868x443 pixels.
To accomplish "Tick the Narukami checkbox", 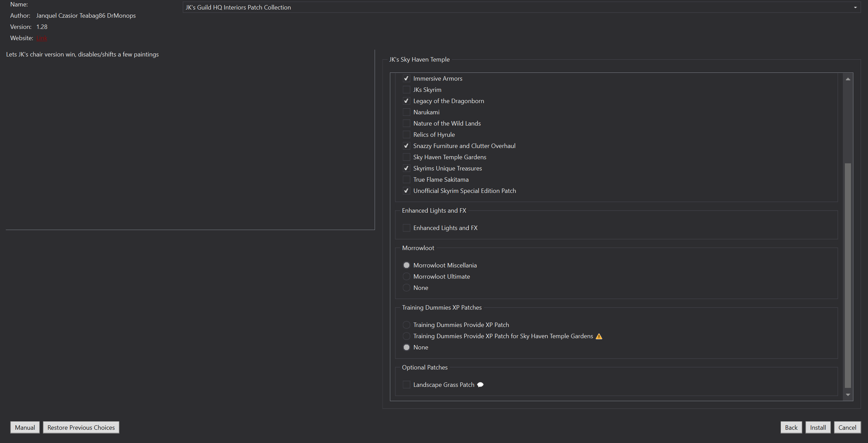I will [406, 112].
